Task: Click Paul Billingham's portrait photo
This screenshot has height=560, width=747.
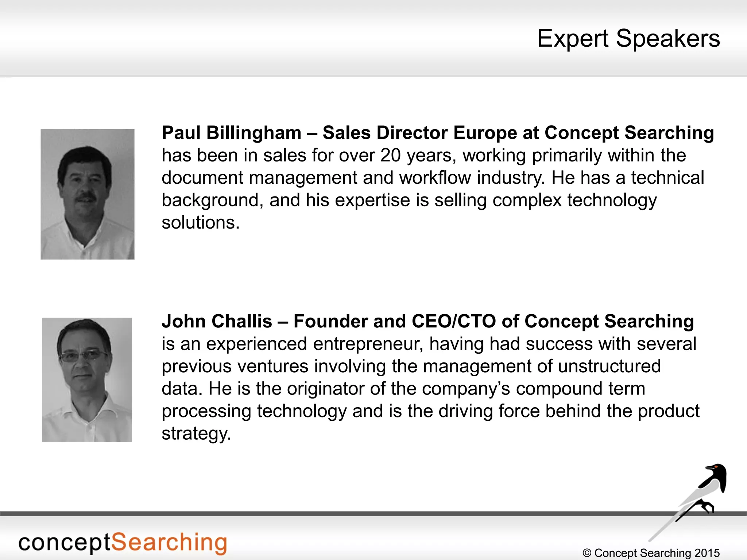Action: tap(88, 194)
